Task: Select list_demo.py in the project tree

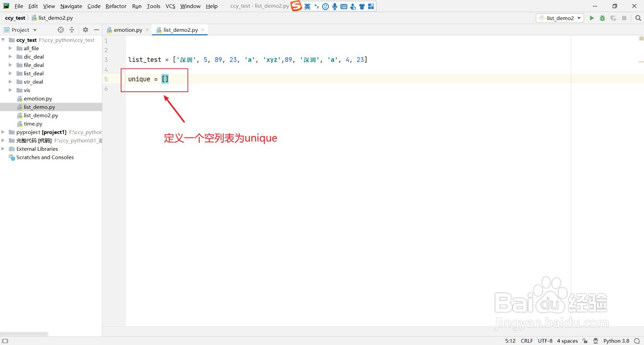Action: (39, 107)
